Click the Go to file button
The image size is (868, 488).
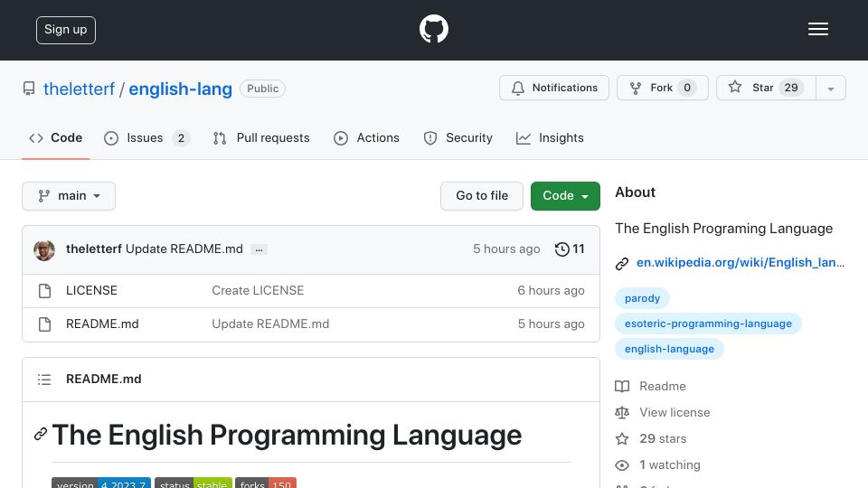482,196
